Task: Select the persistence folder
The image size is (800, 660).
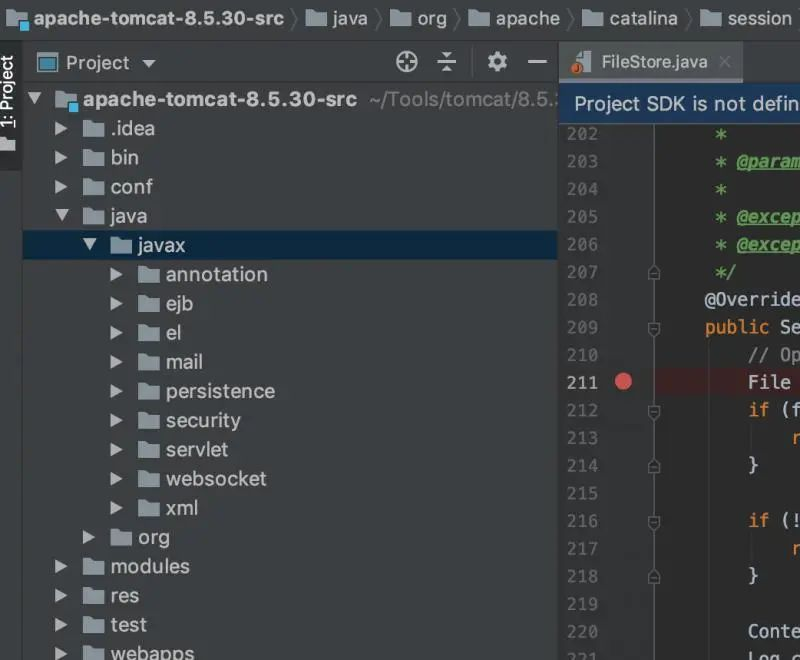Action: point(207,391)
